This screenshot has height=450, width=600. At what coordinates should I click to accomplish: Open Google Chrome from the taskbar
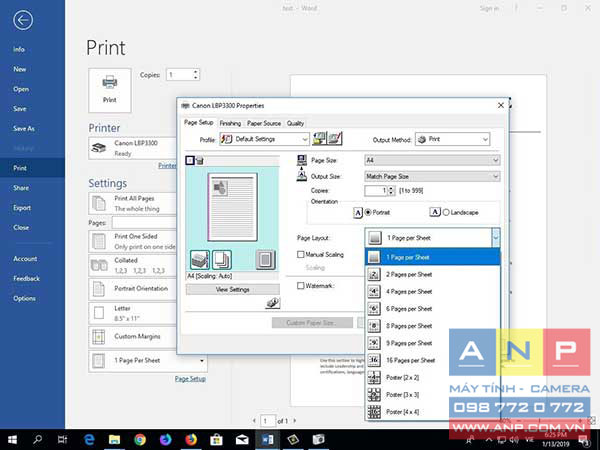tap(140, 440)
